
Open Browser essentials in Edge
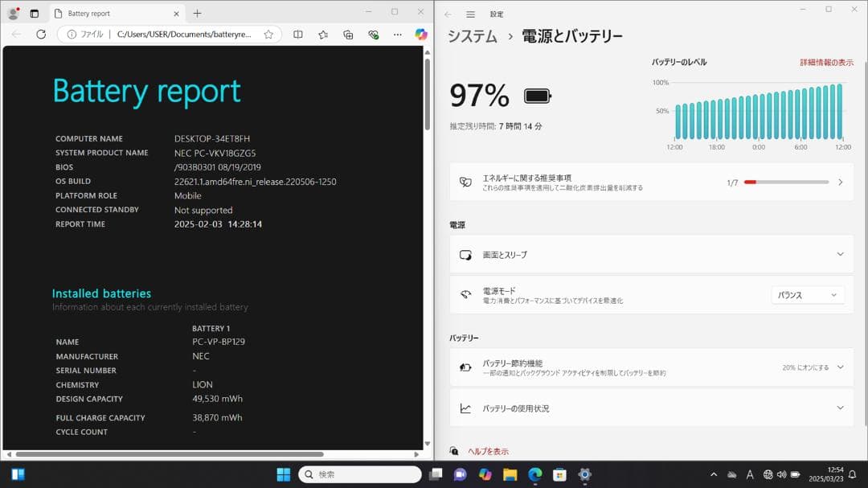click(372, 35)
